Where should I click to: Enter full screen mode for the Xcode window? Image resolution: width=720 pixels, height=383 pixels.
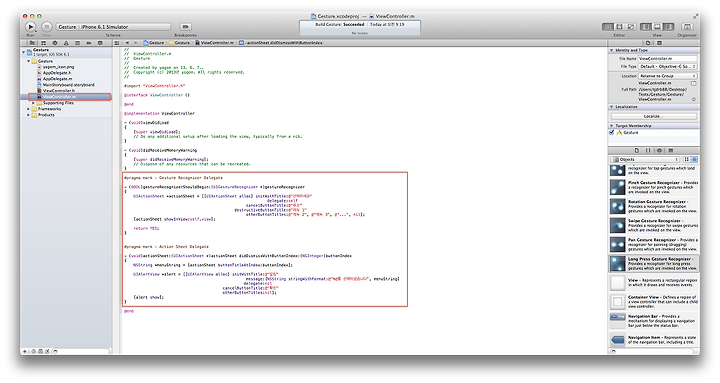click(x=696, y=17)
